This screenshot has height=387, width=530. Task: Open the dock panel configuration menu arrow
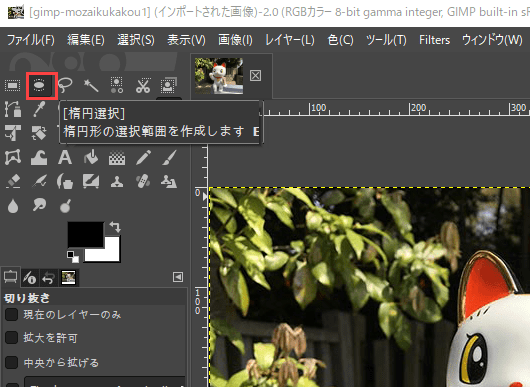(x=178, y=277)
